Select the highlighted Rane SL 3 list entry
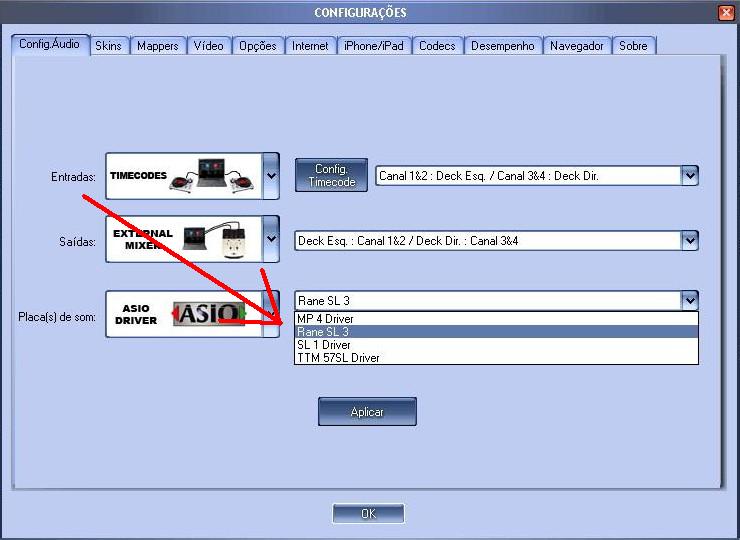The image size is (740, 540). coord(496,332)
